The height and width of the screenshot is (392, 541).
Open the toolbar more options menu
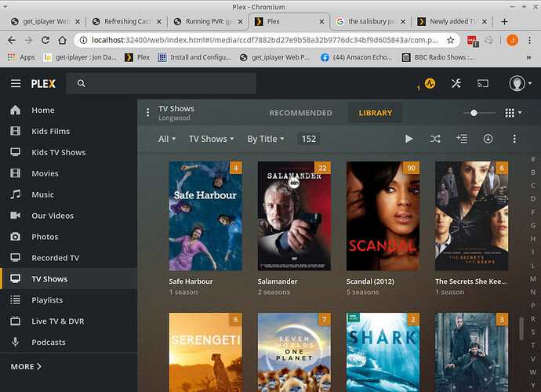pyautogui.click(x=514, y=139)
